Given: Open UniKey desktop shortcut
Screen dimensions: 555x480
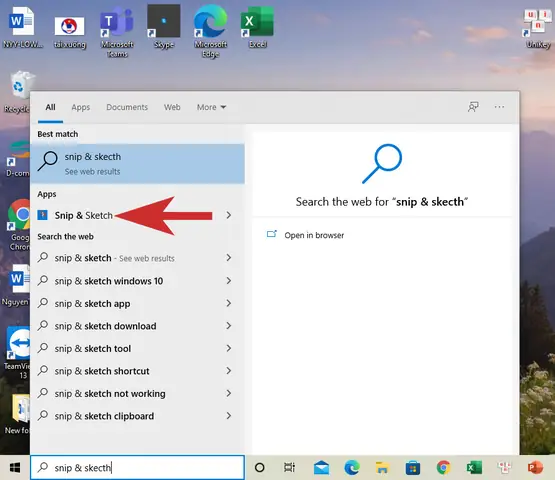Looking at the screenshot, I should (x=538, y=29).
